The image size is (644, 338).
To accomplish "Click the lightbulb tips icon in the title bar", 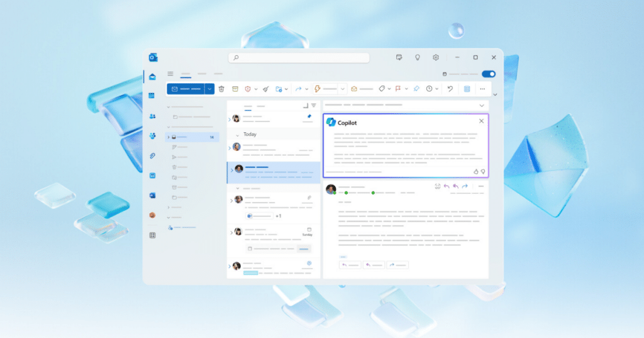I will [x=416, y=57].
